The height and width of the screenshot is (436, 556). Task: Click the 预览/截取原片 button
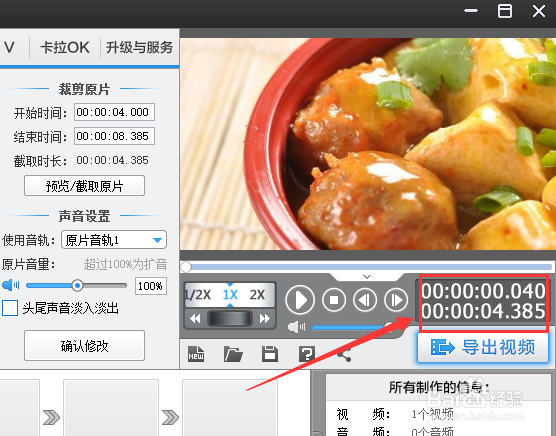(x=84, y=186)
